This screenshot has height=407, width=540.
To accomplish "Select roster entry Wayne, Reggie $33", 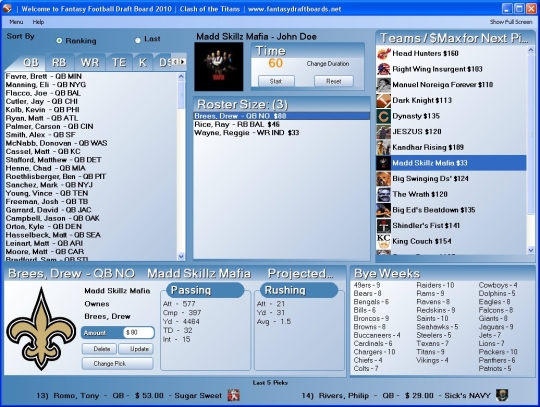I will click(x=281, y=133).
